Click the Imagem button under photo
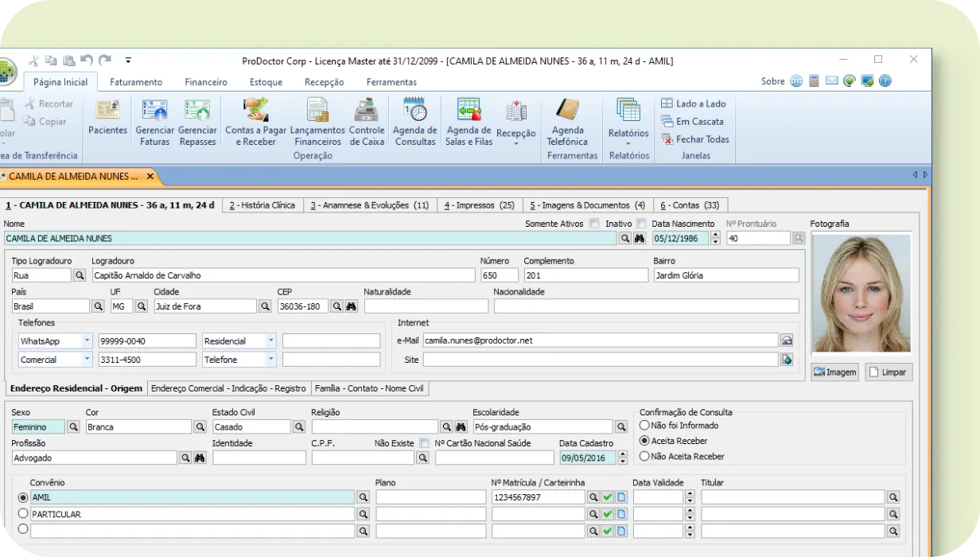Image resolution: width=980 pixels, height=557 pixels. point(834,372)
